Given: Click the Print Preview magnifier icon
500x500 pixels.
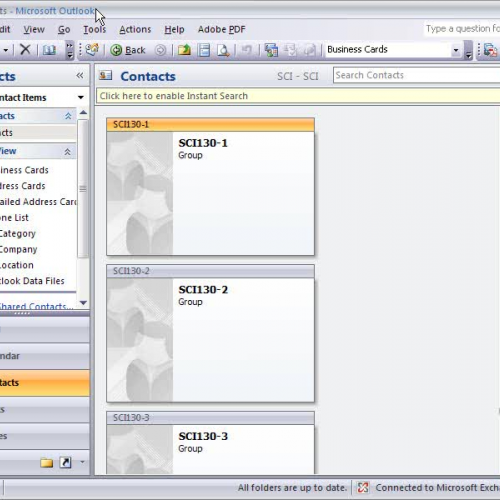Looking at the screenshot, I should (x=223, y=50).
